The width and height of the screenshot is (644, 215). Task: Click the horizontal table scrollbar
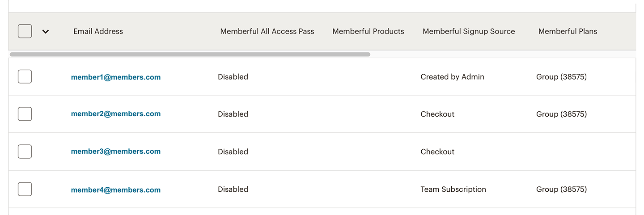pyautogui.click(x=190, y=55)
